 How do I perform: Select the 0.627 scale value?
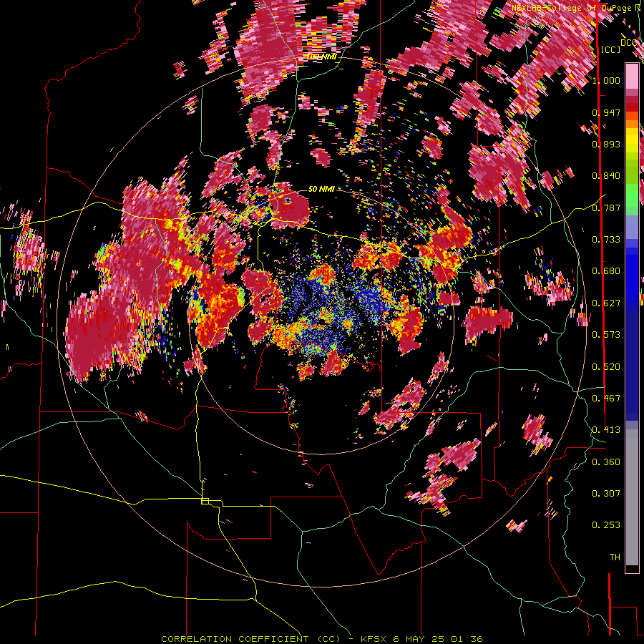pos(606,303)
